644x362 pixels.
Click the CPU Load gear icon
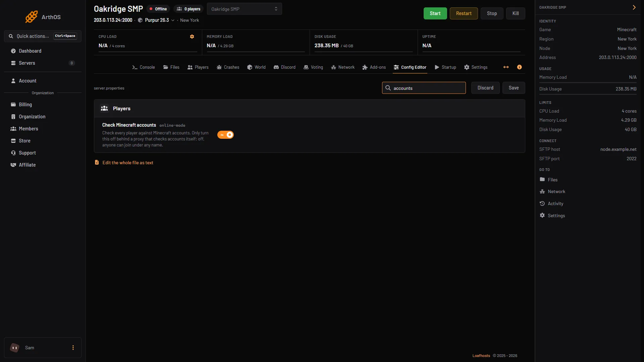pos(192,37)
